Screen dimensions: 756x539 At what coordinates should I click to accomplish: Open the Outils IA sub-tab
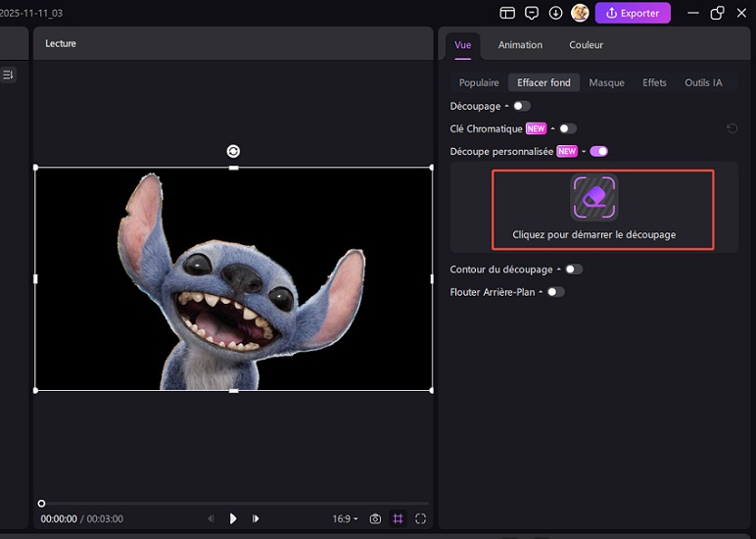pos(703,82)
